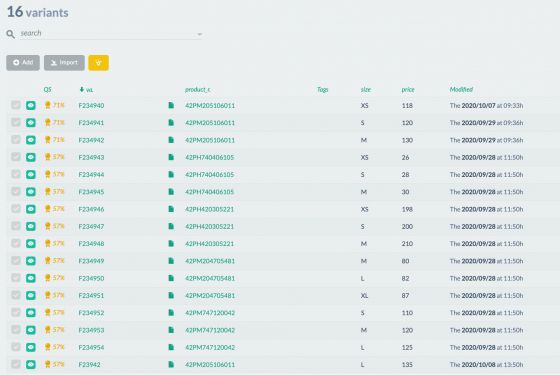
Task: Open the document icon in row F234952
Action: coord(171,312)
